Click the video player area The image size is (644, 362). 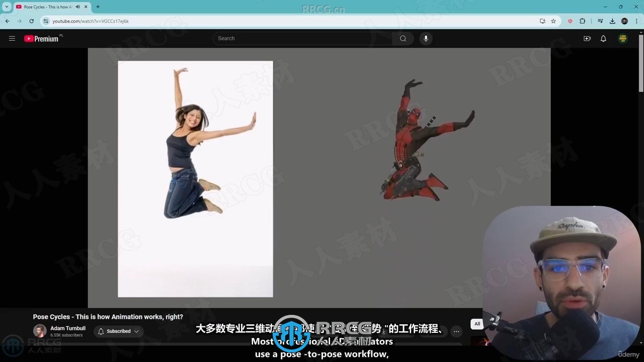[x=319, y=178]
